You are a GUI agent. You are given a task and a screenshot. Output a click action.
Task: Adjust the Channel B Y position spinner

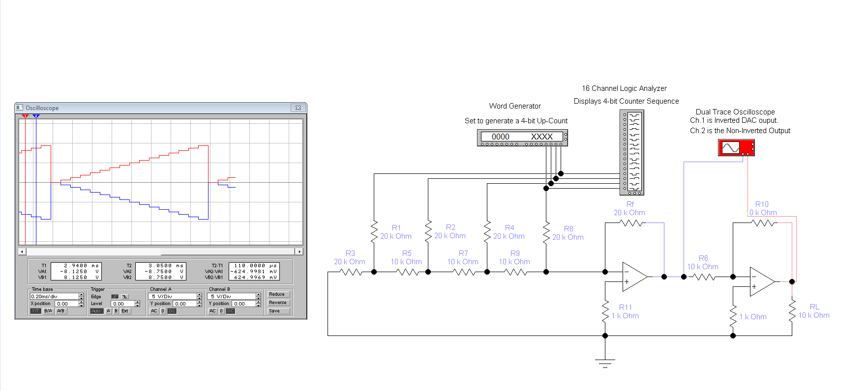pos(258,304)
